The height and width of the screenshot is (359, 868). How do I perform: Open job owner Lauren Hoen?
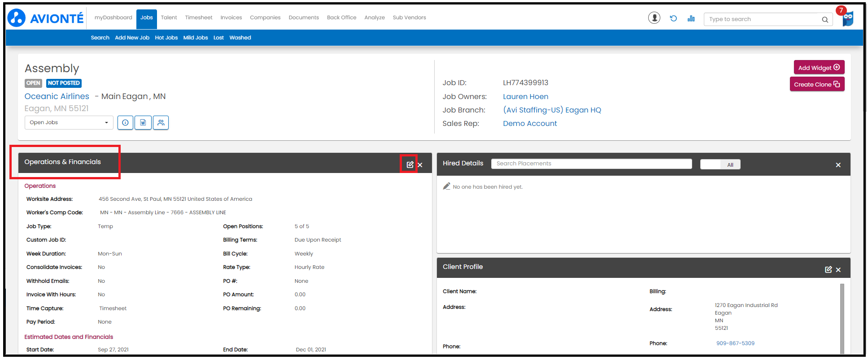pos(526,96)
